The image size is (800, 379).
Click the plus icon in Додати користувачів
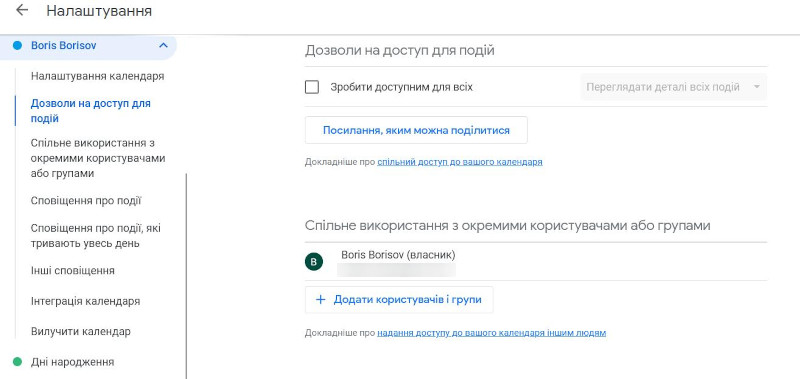[320, 299]
